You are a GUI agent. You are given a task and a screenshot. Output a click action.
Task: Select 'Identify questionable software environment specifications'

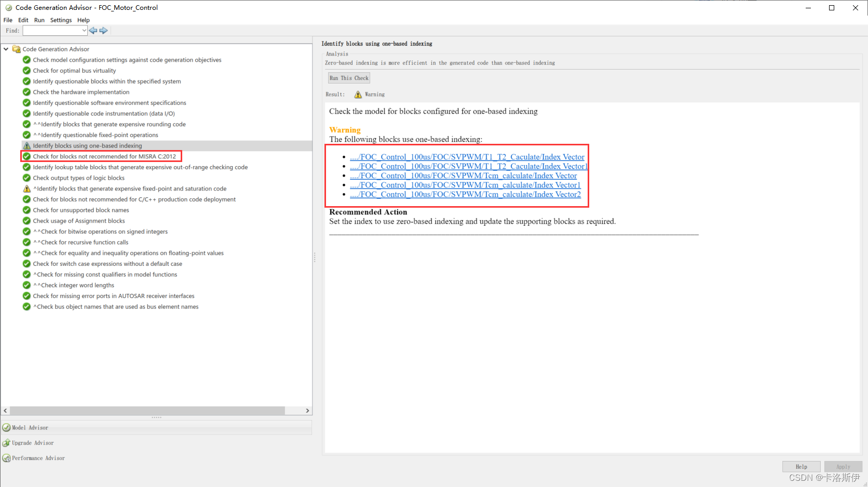(110, 103)
